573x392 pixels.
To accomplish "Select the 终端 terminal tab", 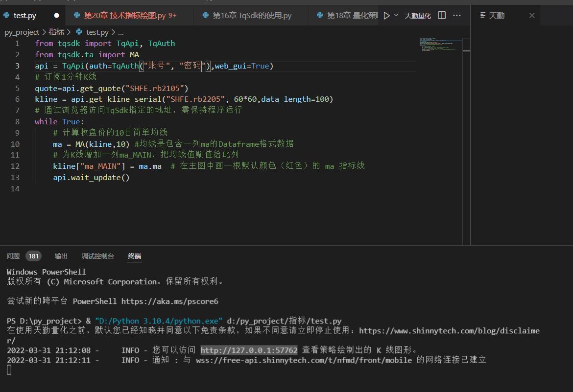I will pos(135,256).
